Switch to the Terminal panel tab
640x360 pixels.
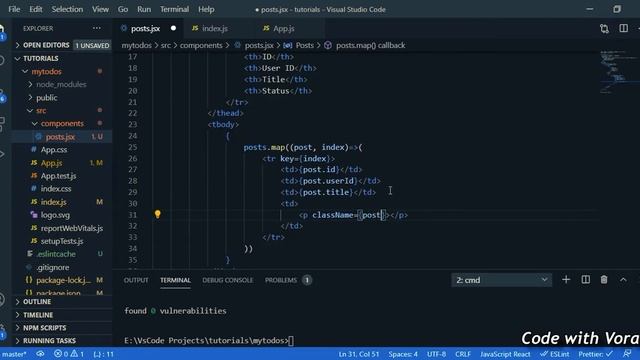coord(175,280)
